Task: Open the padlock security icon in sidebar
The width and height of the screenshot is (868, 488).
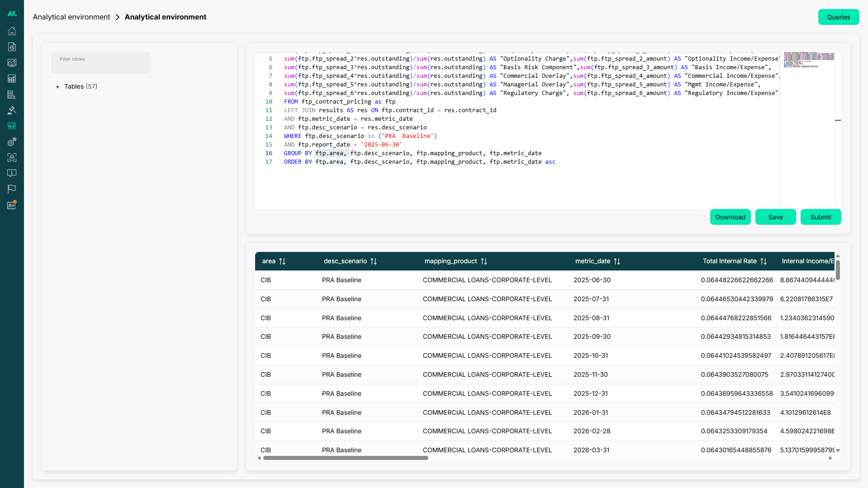Action: (x=12, y=157)
